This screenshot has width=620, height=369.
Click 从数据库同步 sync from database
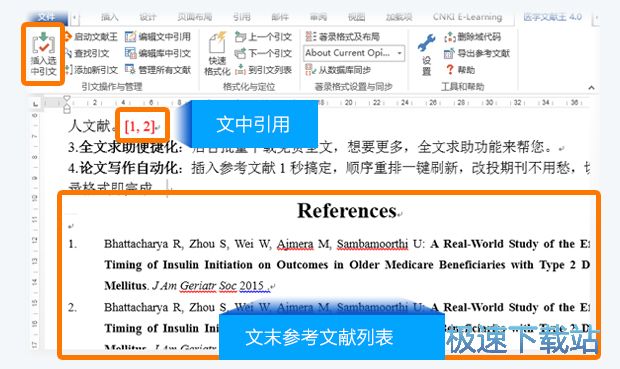(x=338, y=70)
